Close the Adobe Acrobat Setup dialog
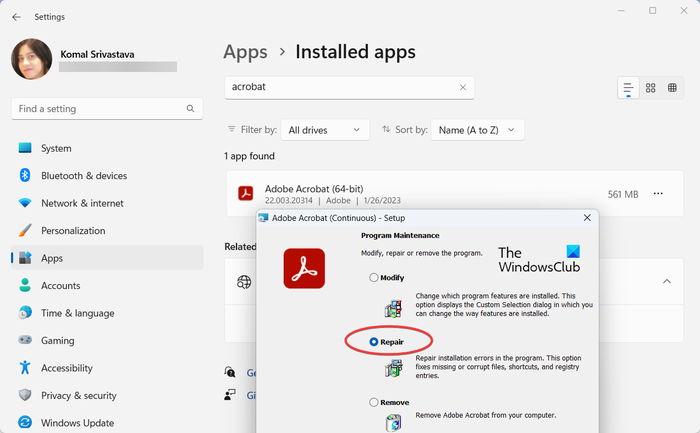700x433 pixels. click(x=587, y=218)
